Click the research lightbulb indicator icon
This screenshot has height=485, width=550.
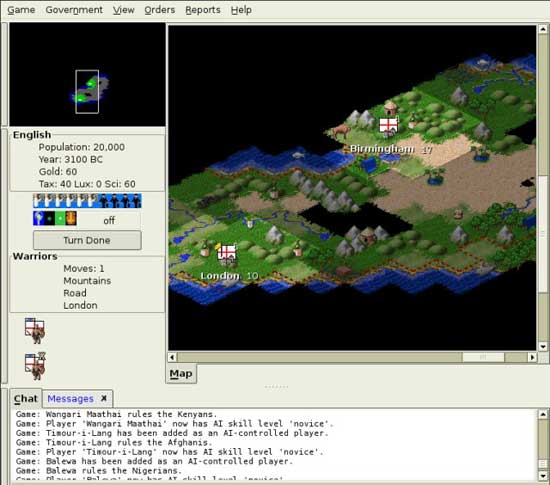point(39,218)
